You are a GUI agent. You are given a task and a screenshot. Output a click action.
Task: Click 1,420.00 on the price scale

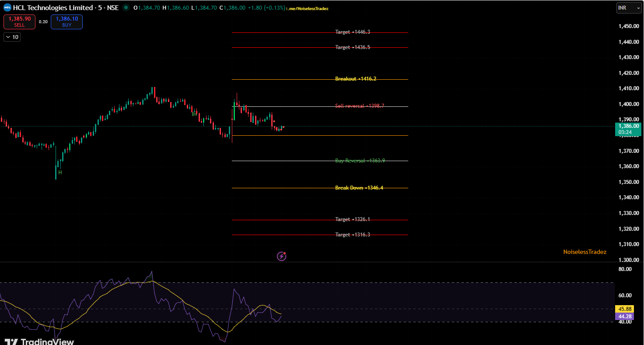(x=628, y=73)
